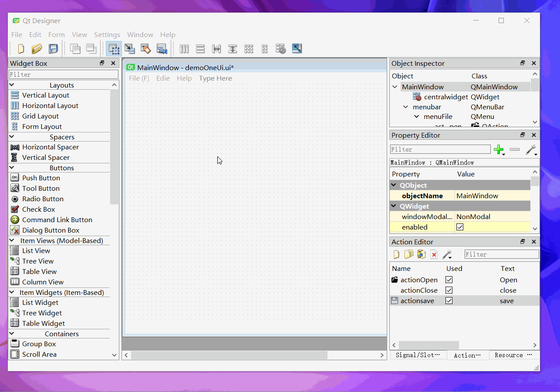Collapse the Layouts category in Widget Box
Image resolution: width=560 pixels, height=392 pixels.
[x=12, y=85]
